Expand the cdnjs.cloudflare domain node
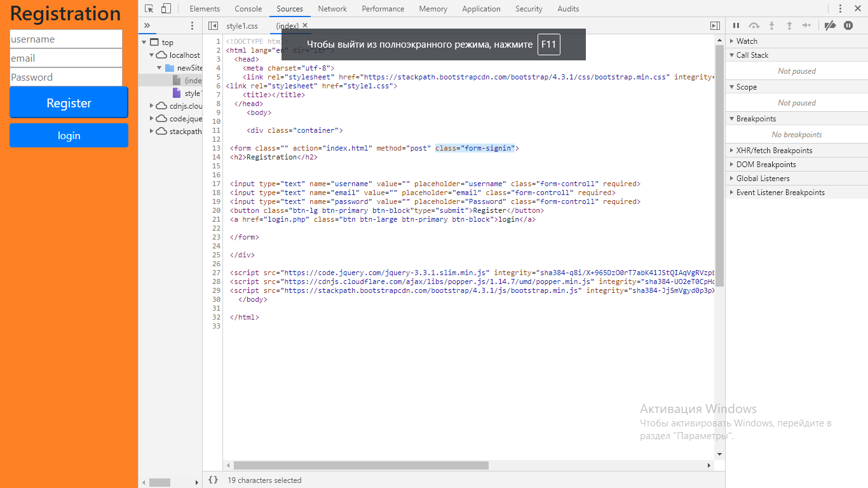This screenshot has height=488, width=868. pyautogui.click(x=152, y=105)
